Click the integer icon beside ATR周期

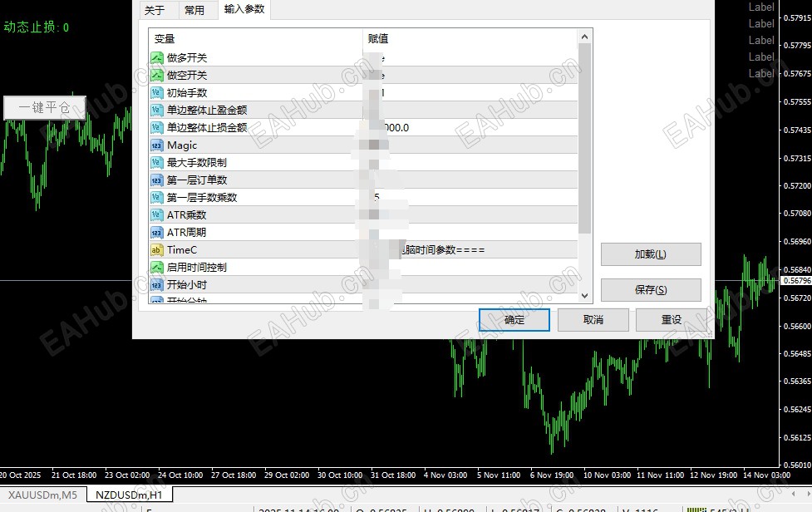coord(155,232)
